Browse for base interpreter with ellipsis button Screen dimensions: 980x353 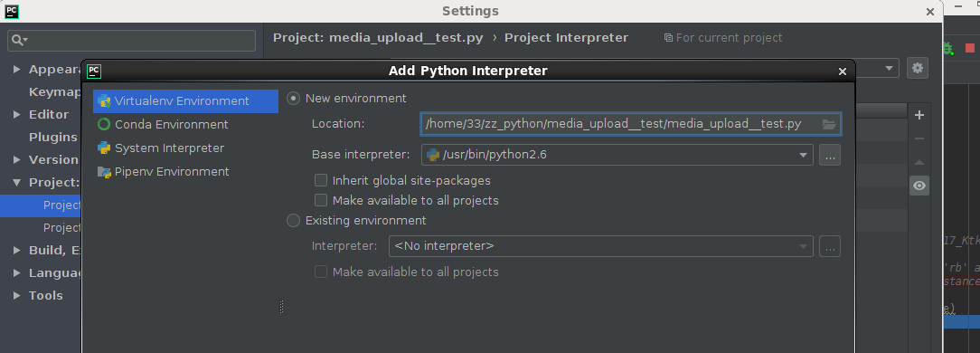click(829, 155)
